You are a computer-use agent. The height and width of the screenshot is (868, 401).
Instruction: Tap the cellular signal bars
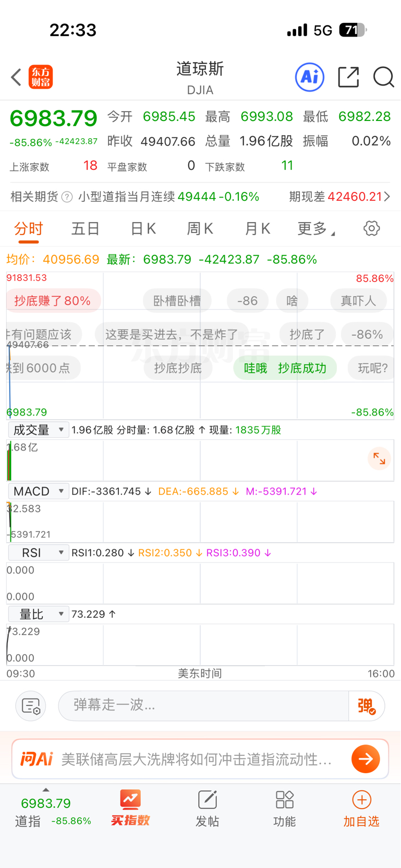tap(297, 30)
